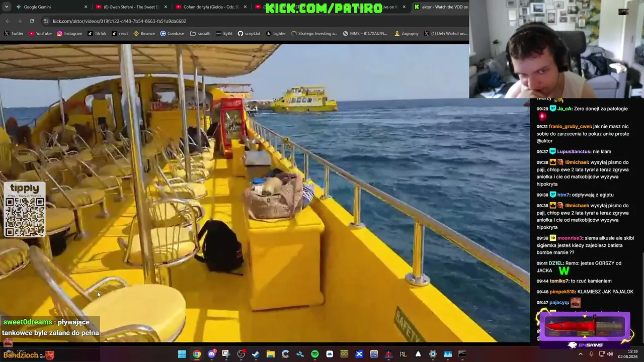Open the Instagram bookmark
This screenshot has height=362, width=644.
pos(69,34)
